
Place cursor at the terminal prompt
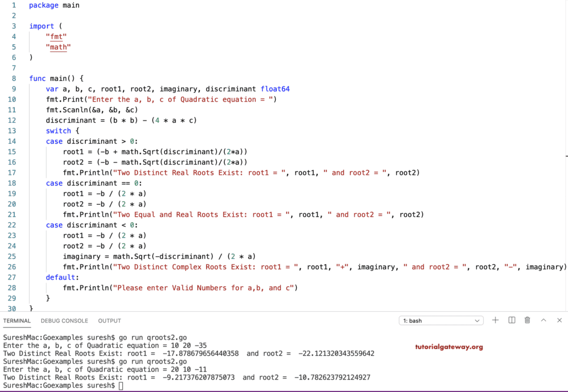coord(122,385)
